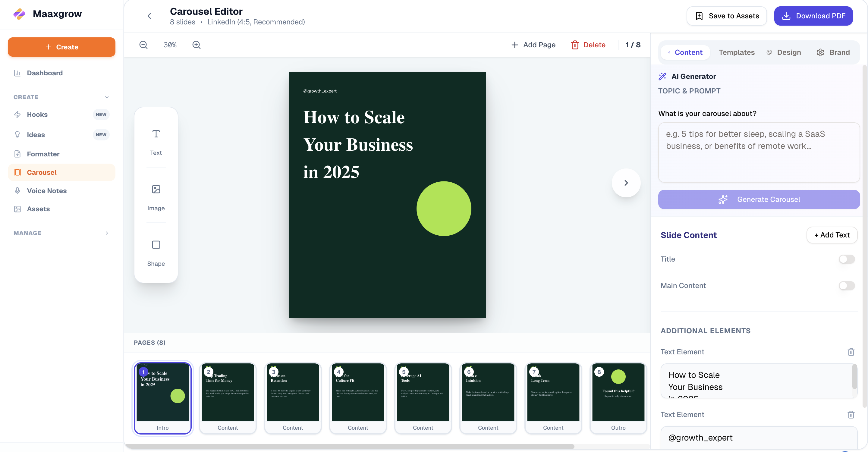Click the Delete page trash button

588,45
